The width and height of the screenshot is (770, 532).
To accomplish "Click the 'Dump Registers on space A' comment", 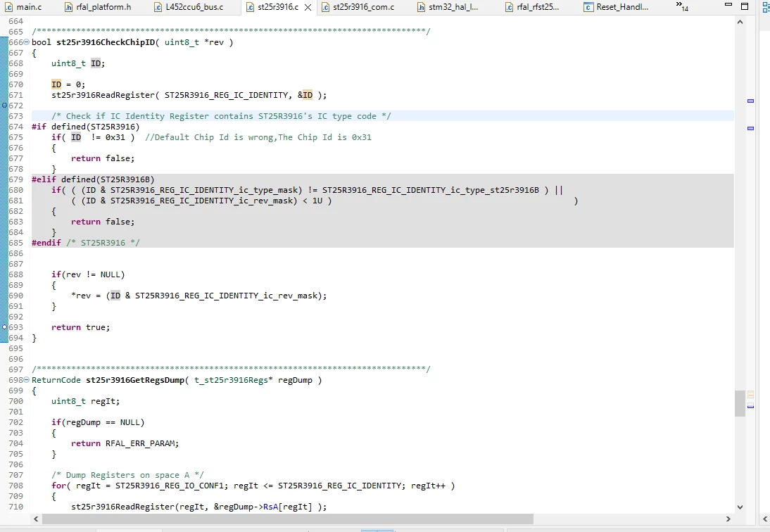I will pyautogui.click(x=127, y=475).
